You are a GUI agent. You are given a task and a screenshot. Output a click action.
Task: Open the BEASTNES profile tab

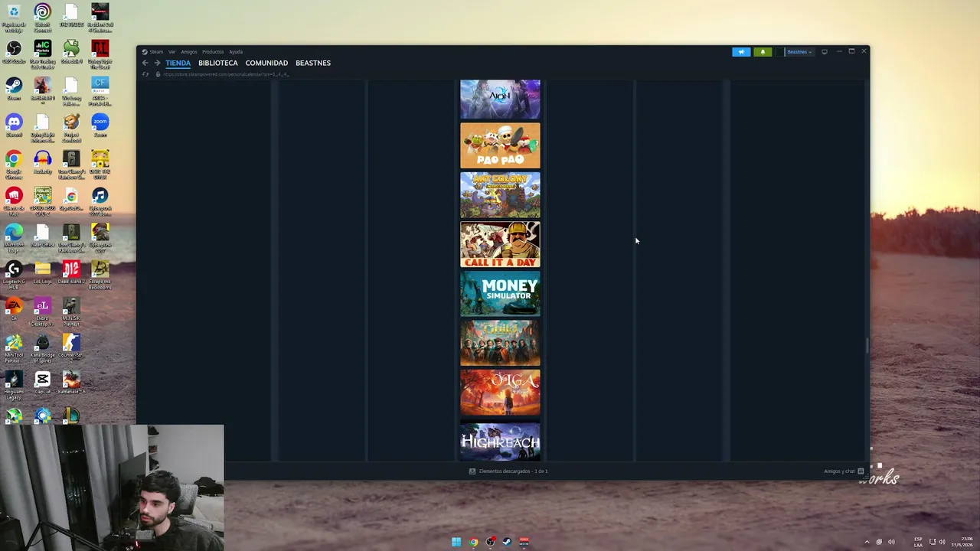coord(313,63)
